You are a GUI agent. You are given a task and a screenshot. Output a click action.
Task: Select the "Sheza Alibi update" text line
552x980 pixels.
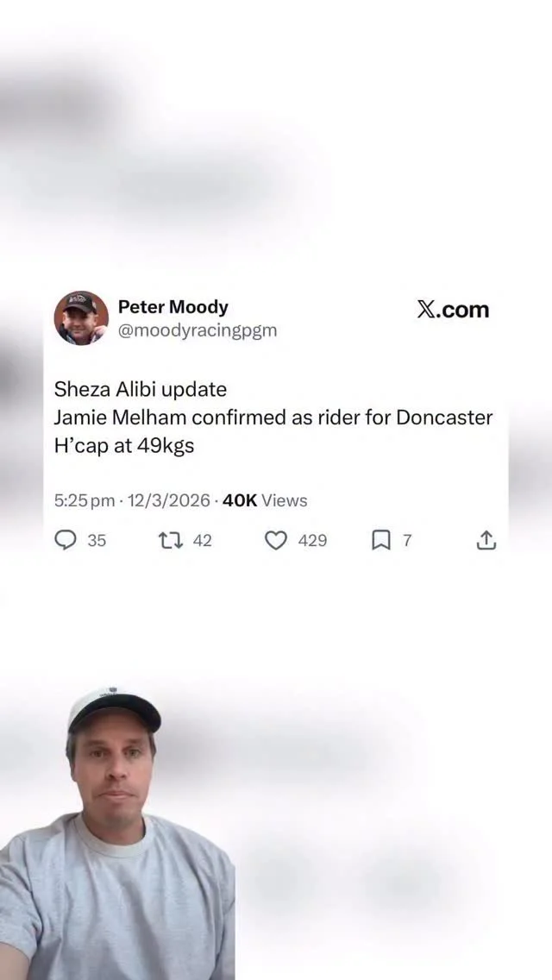pos(140,389)
